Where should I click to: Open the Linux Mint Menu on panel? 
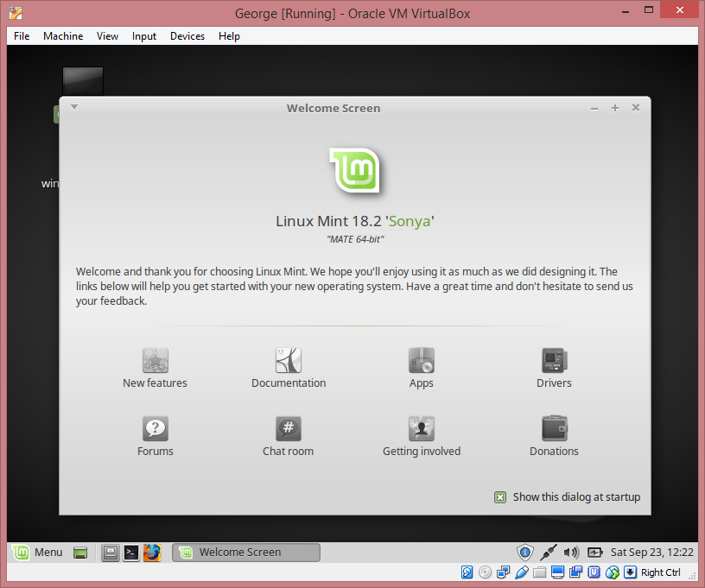click(x=37, y=552)
